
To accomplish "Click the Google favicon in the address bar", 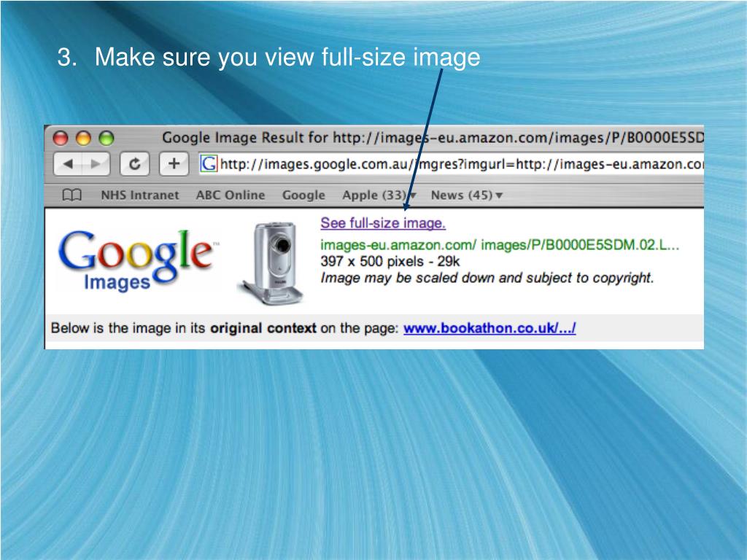I will click(x=208, y=164).
